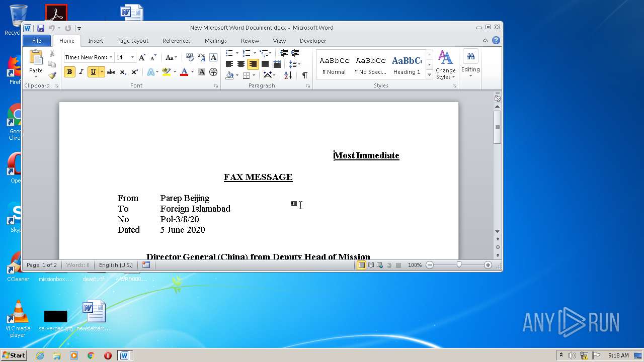Click Save icon in Quick Access Toolbar
The image size is (644, 362).
coord(40,28)
